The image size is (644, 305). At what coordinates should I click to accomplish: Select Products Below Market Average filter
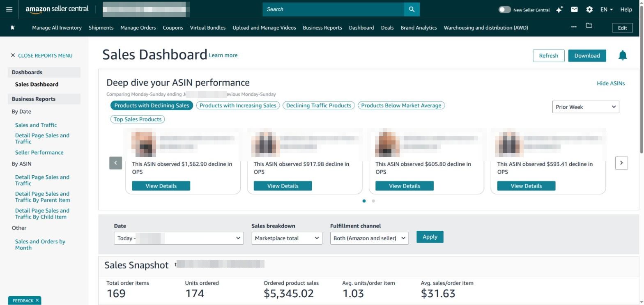point(401,105)
